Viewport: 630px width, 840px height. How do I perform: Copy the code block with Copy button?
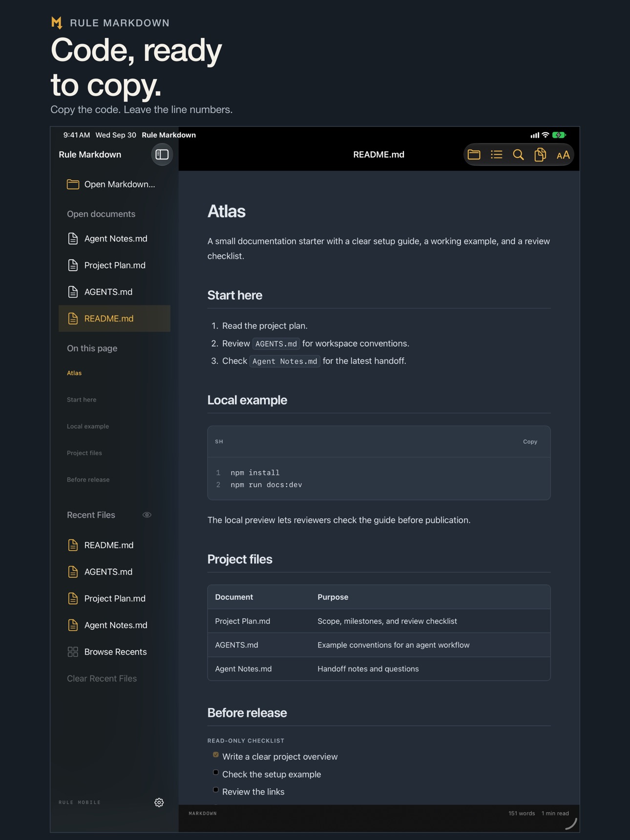[530, 441]
